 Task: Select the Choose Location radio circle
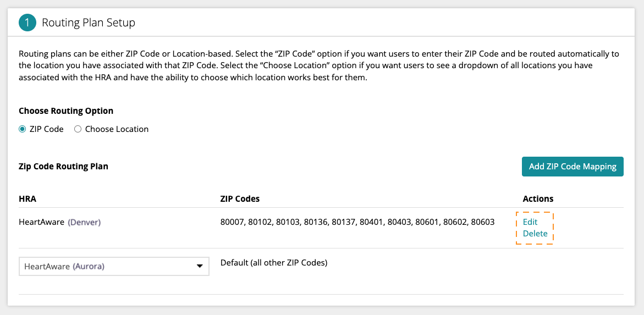pyautogui.click(x=78, y=129)
